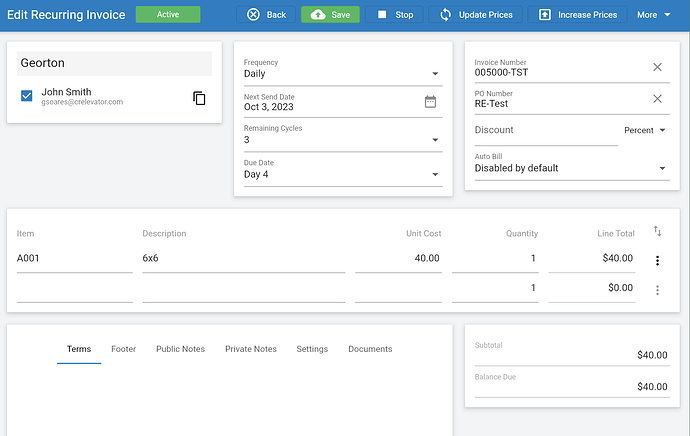Click the Edit Recurring Invoice title
The image size is (690, 436).
tap(66, 15)
